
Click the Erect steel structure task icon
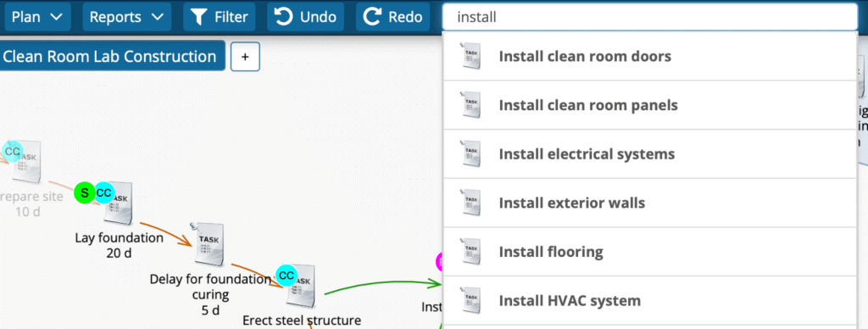coord(301,286)
